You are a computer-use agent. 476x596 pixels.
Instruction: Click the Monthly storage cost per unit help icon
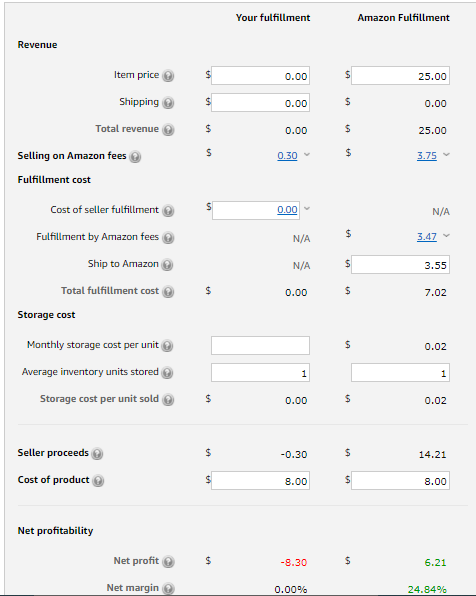click(x=167, y=346)
